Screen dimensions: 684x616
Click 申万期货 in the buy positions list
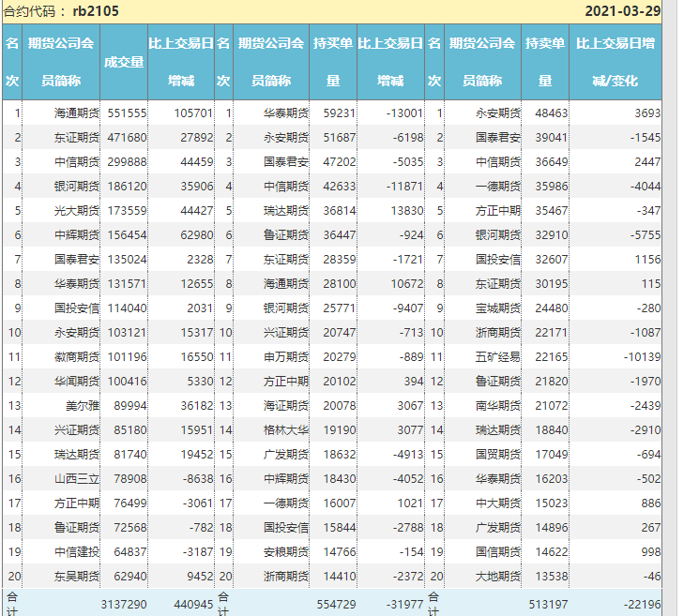point(285,356)
